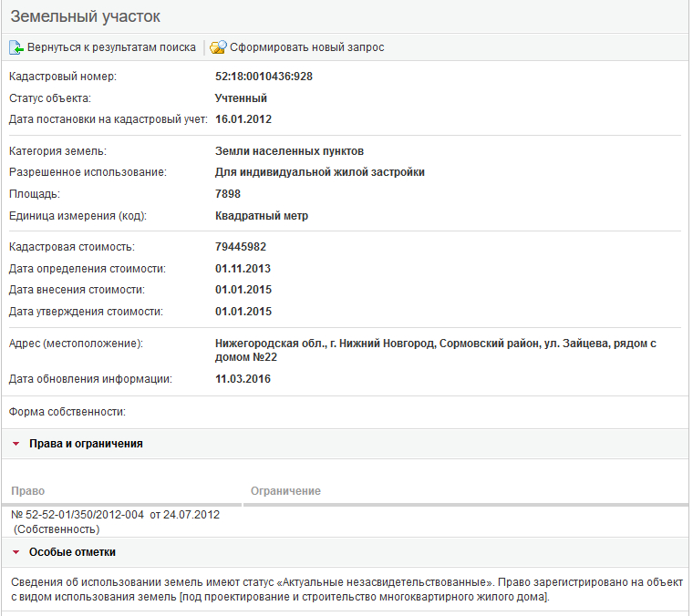Click 'Сформировать новый запрос' link
The height and width of the screenshot is (616, 693).
pyautogui.click(x=306, y=47)
